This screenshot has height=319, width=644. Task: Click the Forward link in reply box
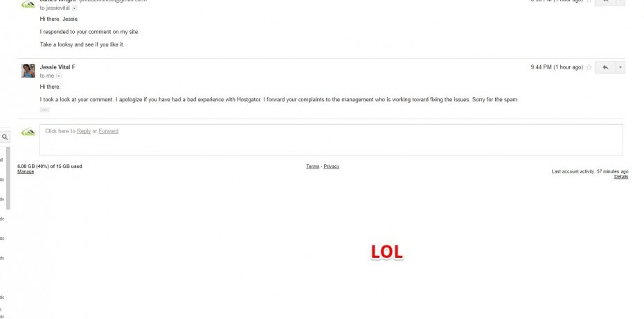point(109,131)
